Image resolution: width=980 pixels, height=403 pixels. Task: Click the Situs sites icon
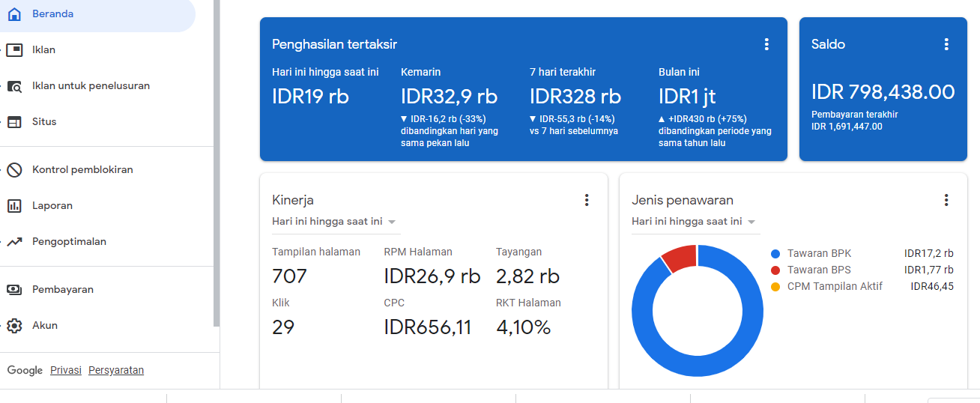coord(14,122)
